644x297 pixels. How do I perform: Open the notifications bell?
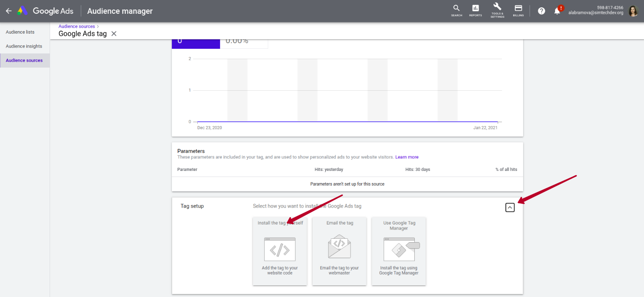557,11
